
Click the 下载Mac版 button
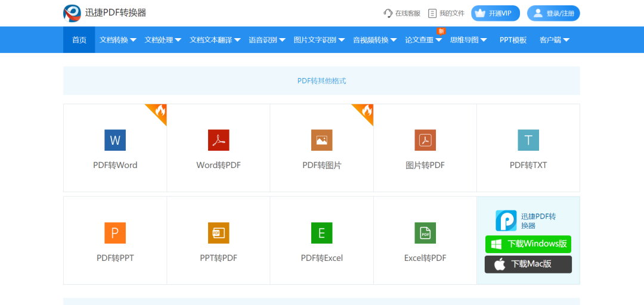click(528, 264)
